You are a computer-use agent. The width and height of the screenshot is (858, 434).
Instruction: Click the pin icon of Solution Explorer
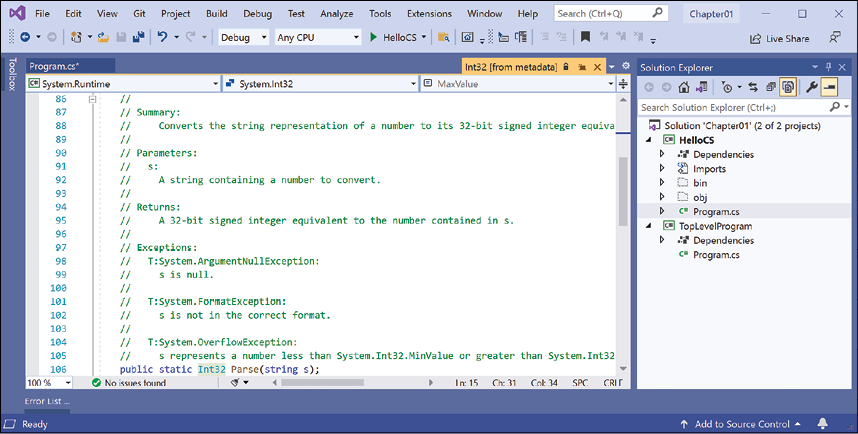coord(828,67)
